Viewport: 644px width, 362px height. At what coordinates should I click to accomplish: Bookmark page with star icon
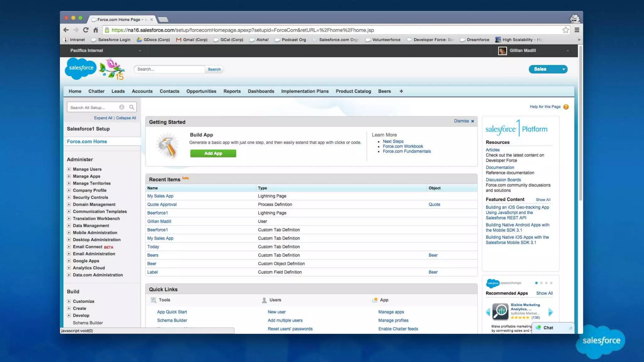point(565,30)
